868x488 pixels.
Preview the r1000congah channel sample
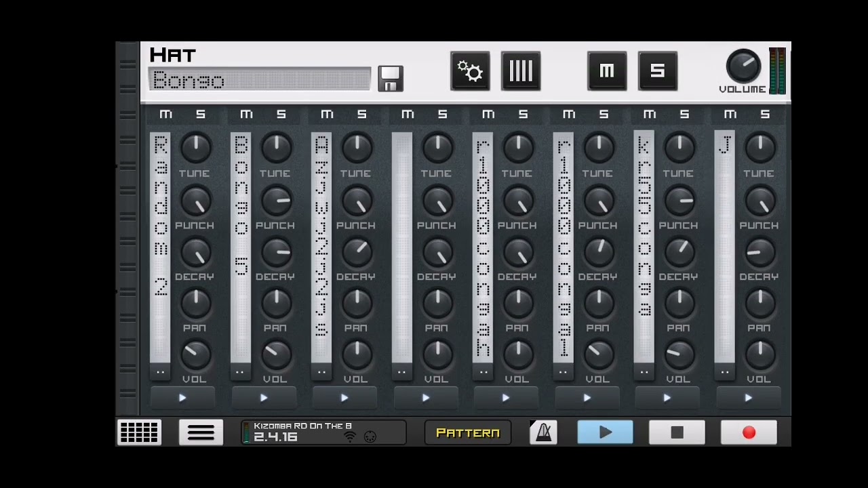(506, 398)
